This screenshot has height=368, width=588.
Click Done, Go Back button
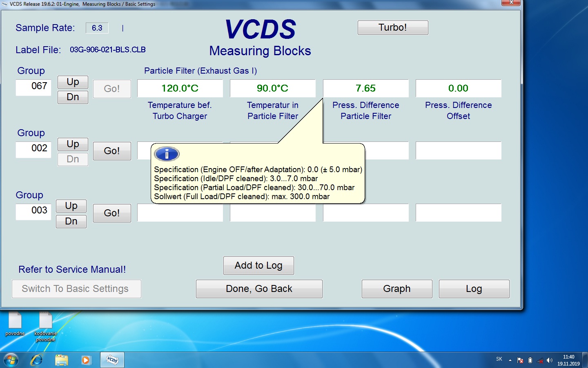[259, 289]
